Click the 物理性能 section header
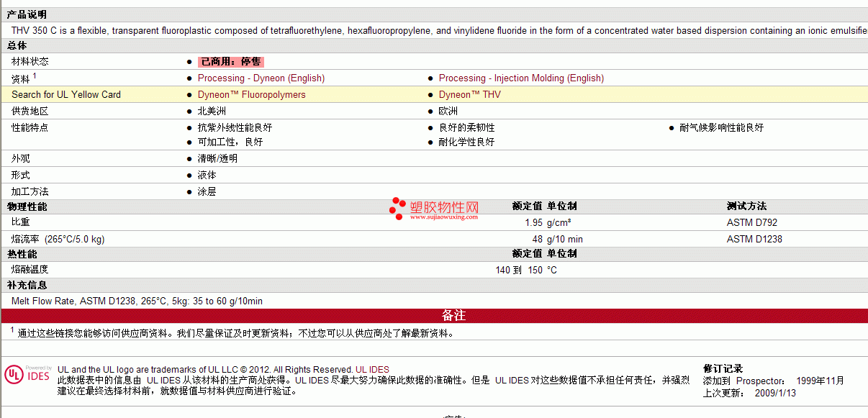 pos(27,206)
